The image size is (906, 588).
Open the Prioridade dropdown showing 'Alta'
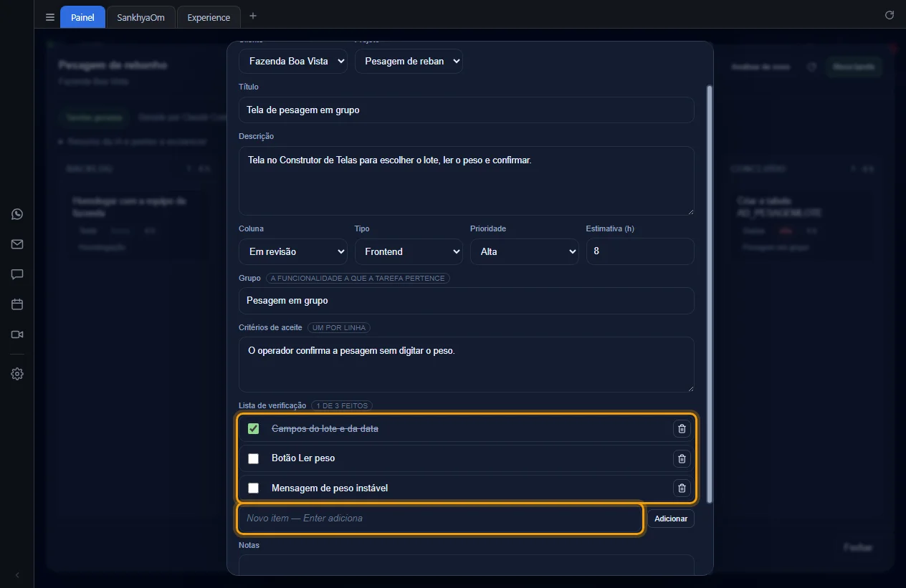tap(525, 251)
